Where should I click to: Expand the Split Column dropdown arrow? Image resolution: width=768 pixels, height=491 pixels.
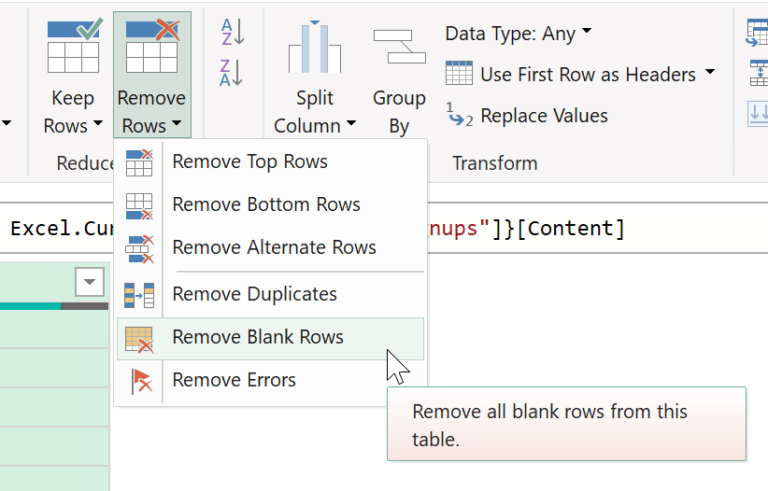coord(351,123)
